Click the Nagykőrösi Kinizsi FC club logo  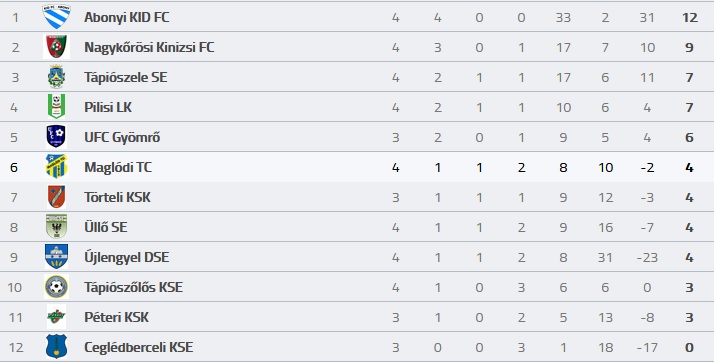pyautogui.click(x=56, y=47)
